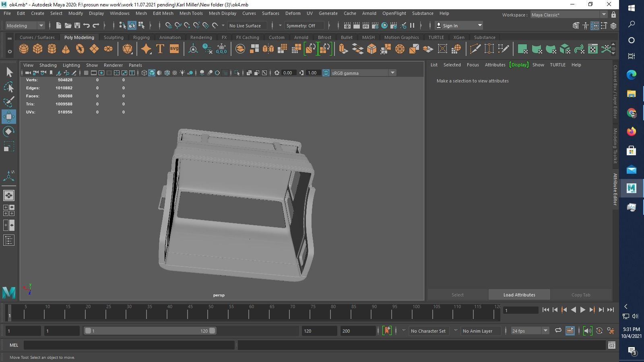The width and height of the screenshot is (644, 362).
Task: Create a new scene icon
Action: pos(58,25)
